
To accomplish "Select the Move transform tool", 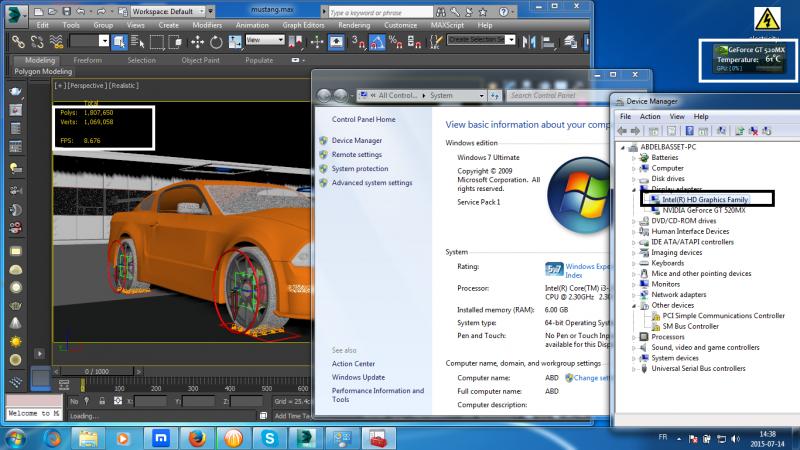I will [198, 41].
